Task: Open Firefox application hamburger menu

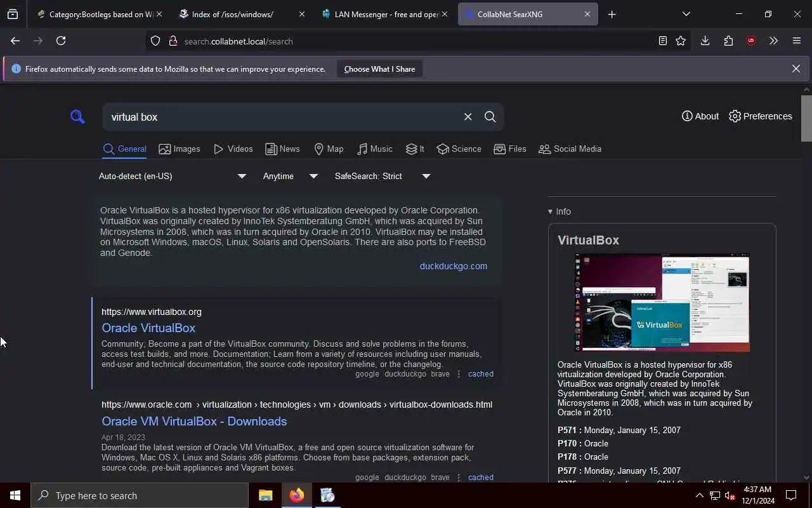Action: click(797, 41)
